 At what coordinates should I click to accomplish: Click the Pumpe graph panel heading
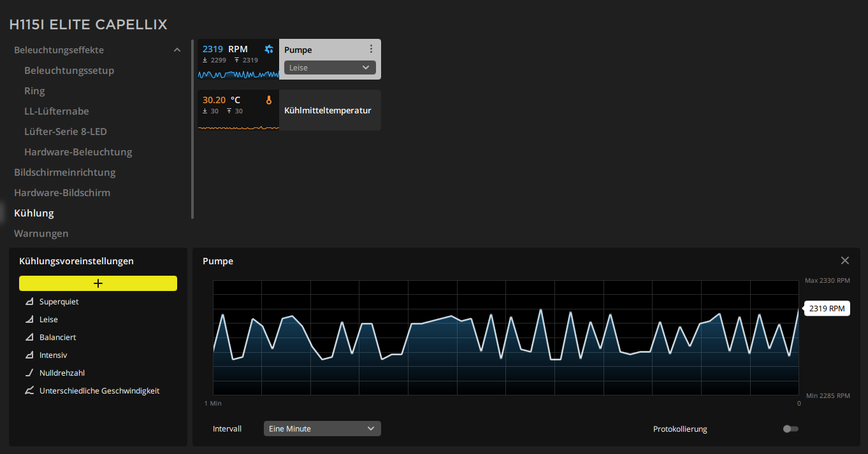(x=218, y=261)
